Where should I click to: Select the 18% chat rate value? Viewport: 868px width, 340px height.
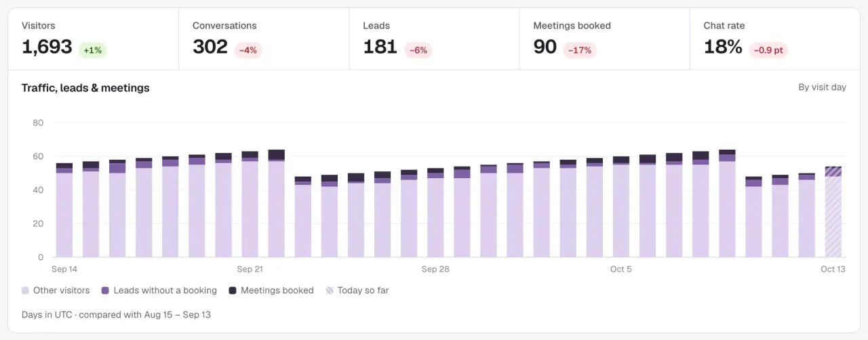(x=723, y=47)
